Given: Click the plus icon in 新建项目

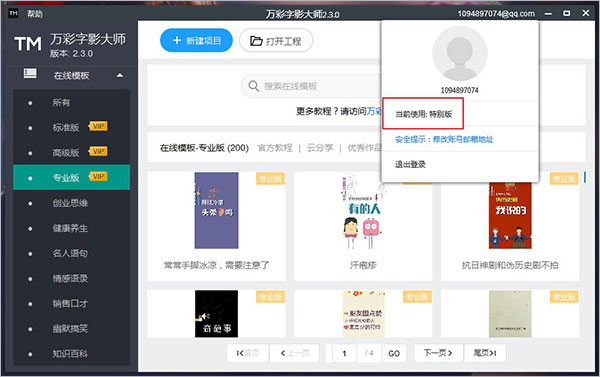Looking at the screenshot, I should pyautogui.click(x=177, y=40).
